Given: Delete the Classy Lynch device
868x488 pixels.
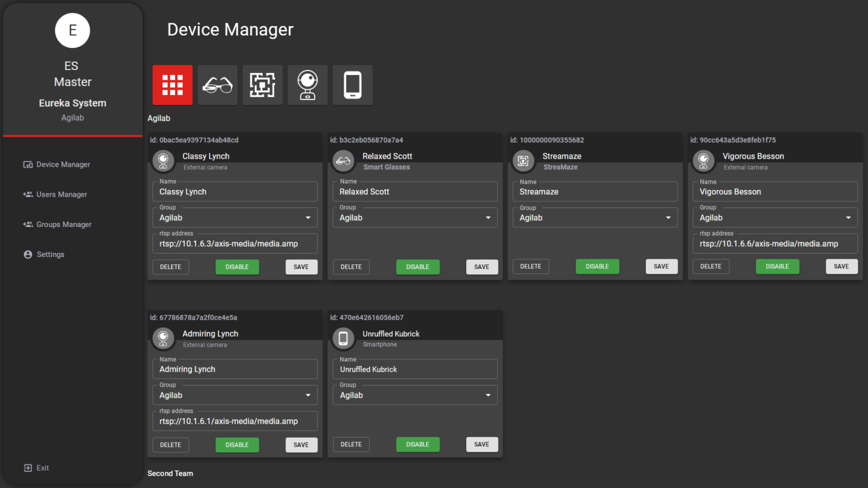Looking at the screenshot, I should (171, 267).
